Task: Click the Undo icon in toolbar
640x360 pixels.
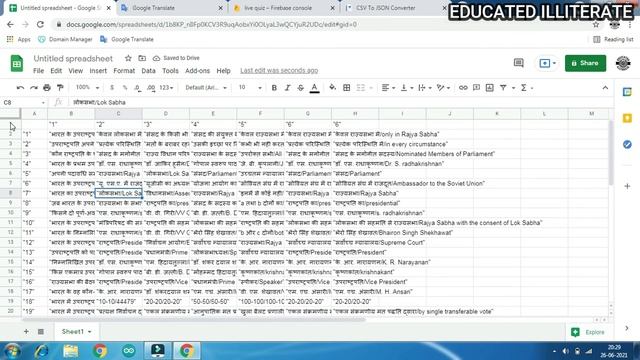Action: pos(20,88)
